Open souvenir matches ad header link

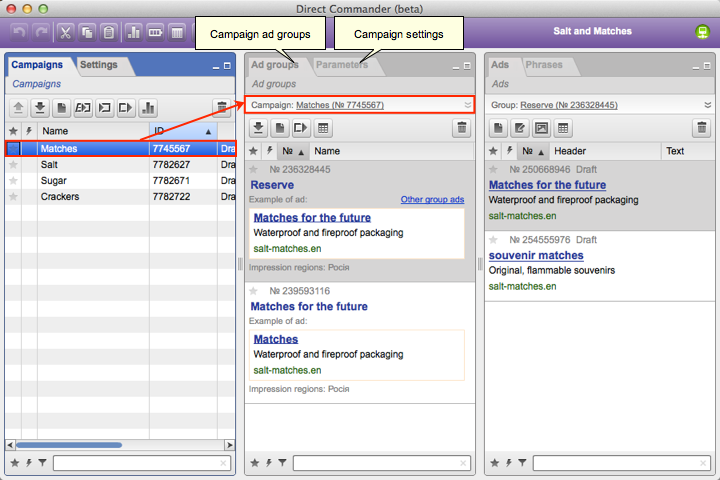(536, 255)
